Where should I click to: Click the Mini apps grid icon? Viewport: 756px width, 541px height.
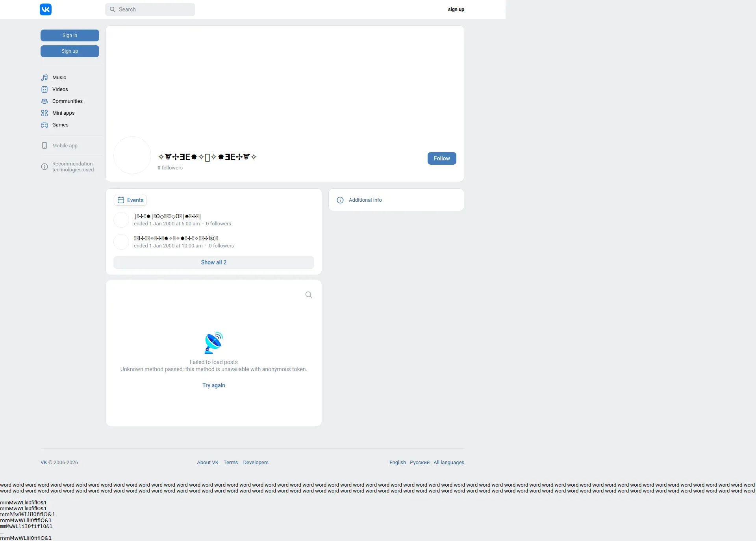point(44,113)
